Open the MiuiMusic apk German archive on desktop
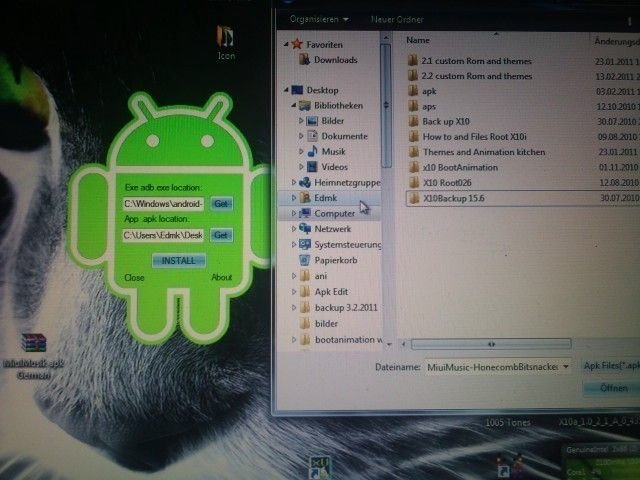This screenshot has width=640, height=480. (34, 356)
